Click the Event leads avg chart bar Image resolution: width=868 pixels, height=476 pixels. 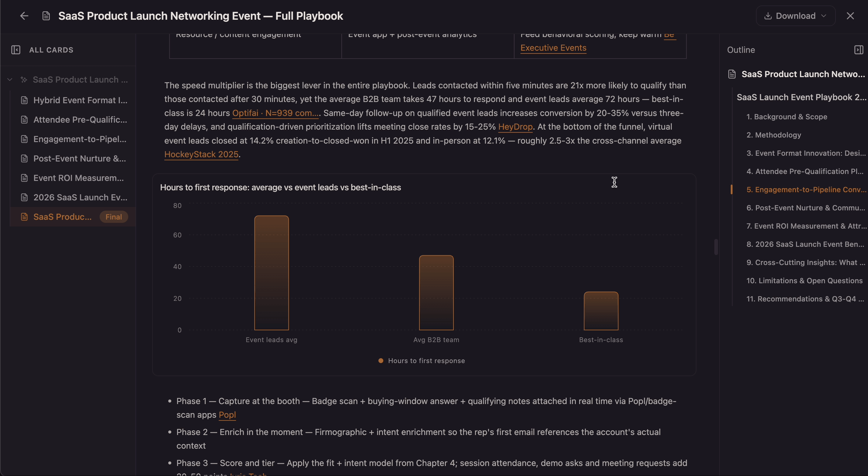(x=271, y=273)
